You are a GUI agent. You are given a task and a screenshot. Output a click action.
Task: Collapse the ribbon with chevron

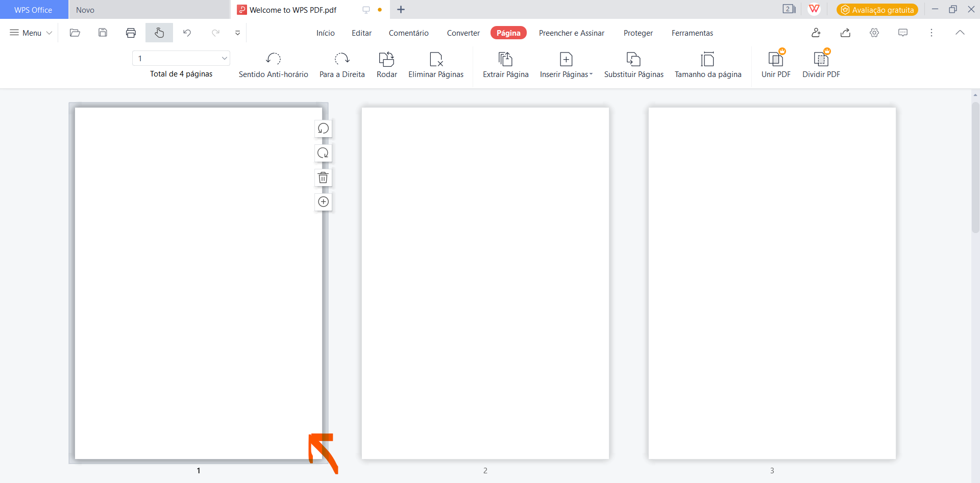[960, 33]
